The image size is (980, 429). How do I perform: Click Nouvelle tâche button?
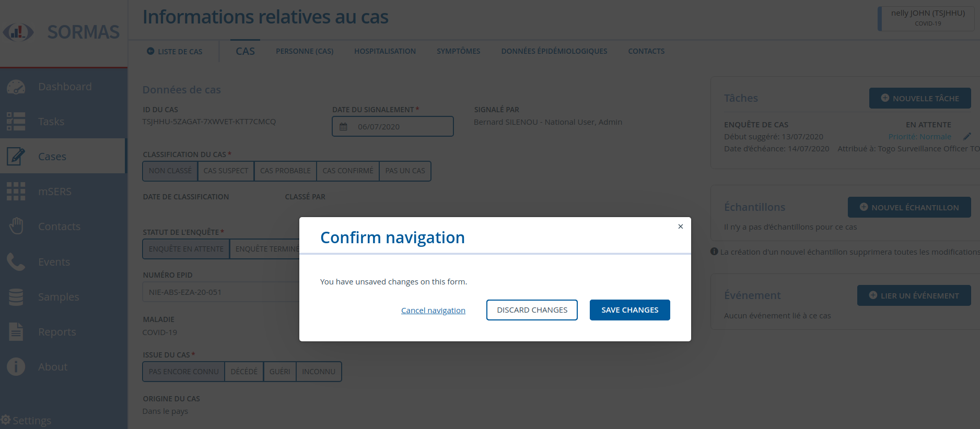click(x=920, y=98)
